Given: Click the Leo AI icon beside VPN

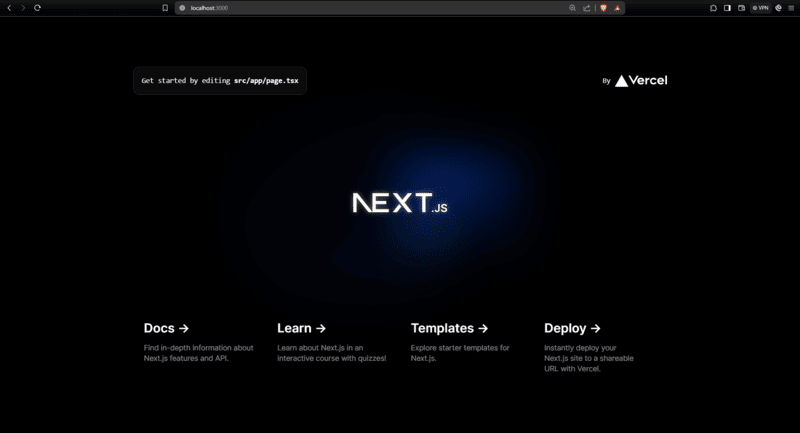Looking at the screenshot, I should click(x=779, y=8).
